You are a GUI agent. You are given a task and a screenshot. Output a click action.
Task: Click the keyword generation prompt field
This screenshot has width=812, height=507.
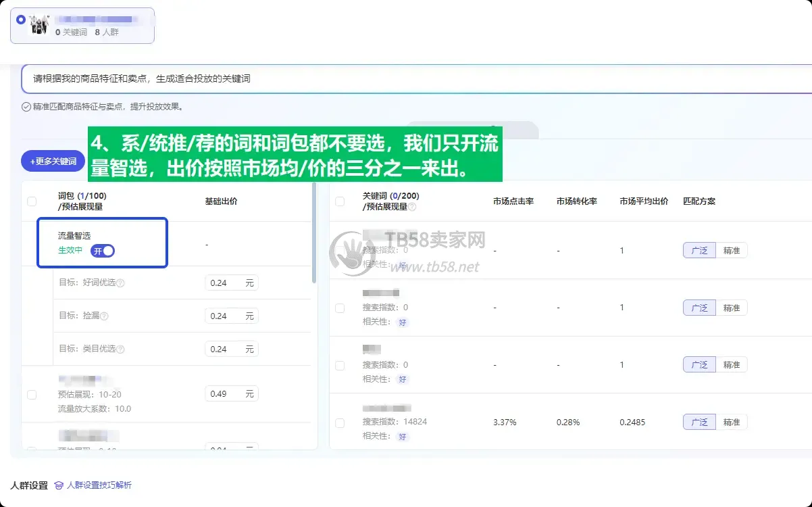point(415,79)
